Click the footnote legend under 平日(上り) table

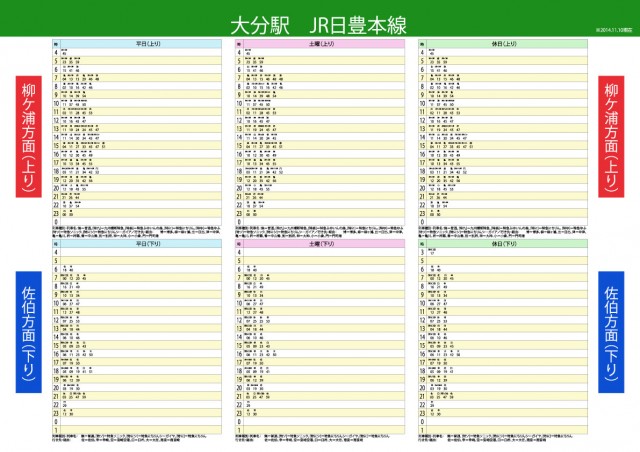tap(137, 232)
